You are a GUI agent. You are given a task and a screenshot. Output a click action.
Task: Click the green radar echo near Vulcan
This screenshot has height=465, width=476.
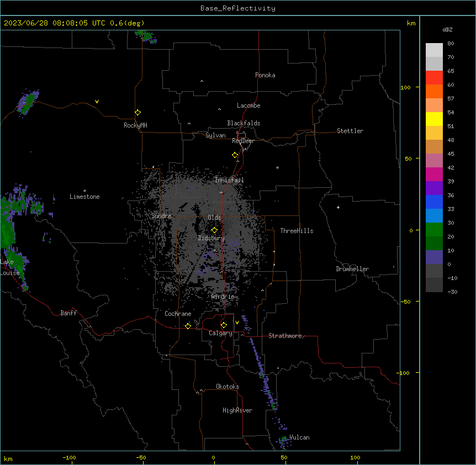pyautogui.click(x=284, y=439)
